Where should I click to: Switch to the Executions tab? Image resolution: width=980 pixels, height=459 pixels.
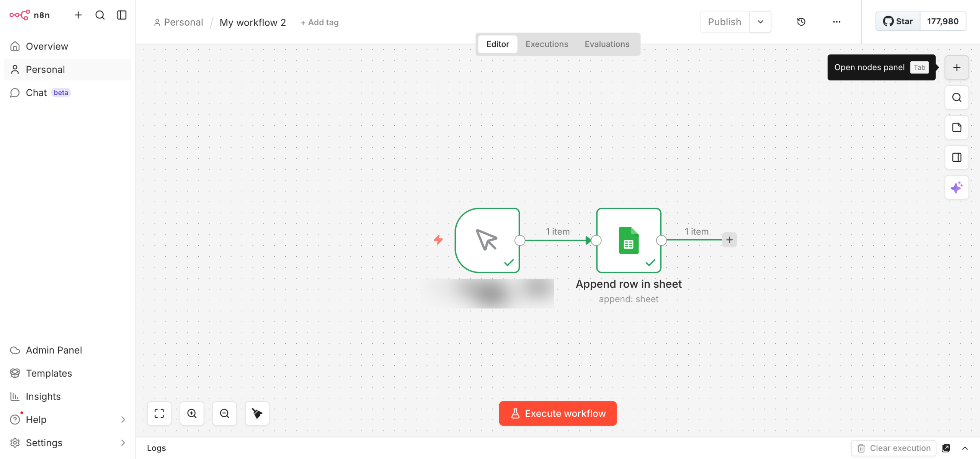(x=546, y=44)
